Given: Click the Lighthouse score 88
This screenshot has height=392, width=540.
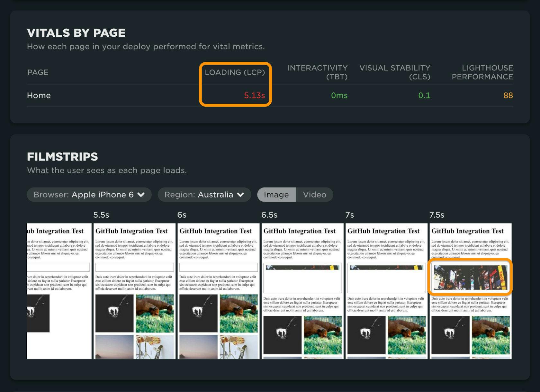Looking at the screenshot, I should pyautogui.click(x=508, y=96).
